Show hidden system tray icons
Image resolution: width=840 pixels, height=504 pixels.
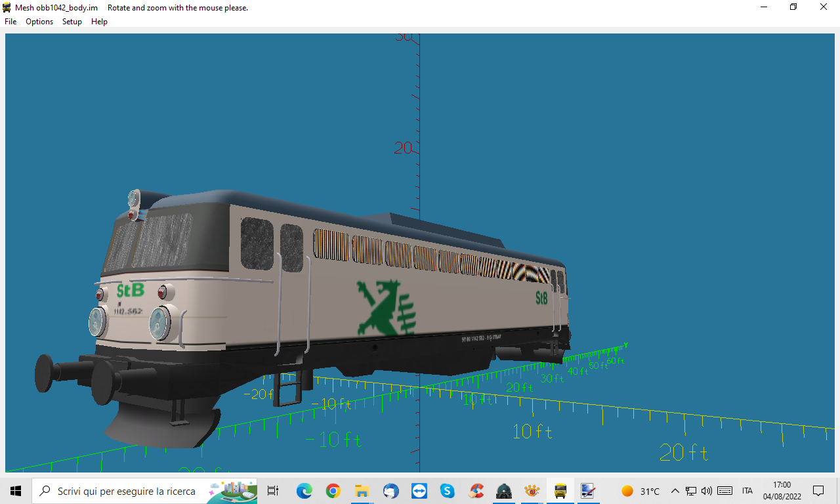tap(675, 491)
